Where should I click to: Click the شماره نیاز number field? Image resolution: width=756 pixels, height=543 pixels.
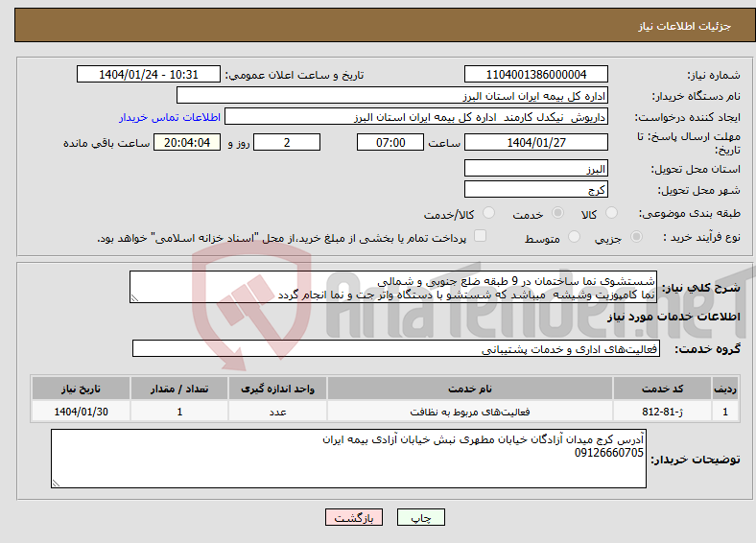point(535,74)
